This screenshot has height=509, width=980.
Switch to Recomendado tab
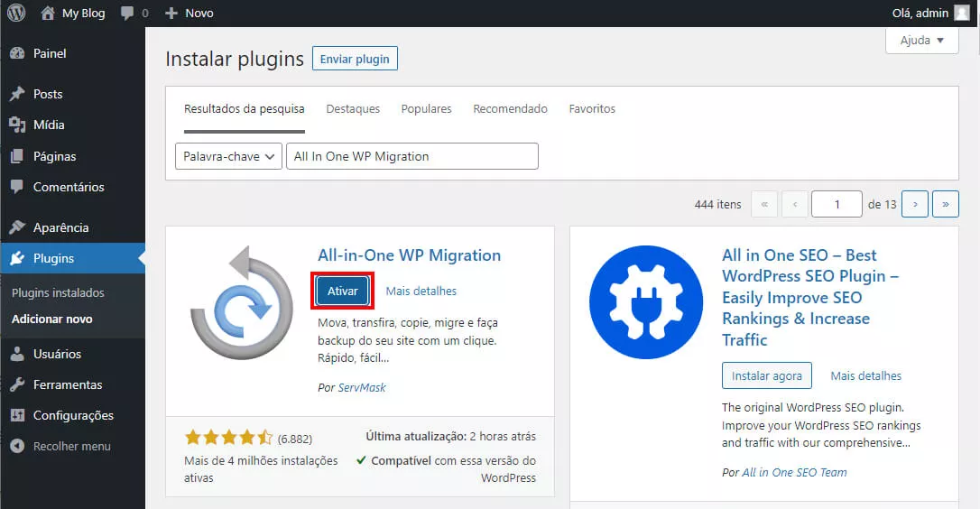[510, 109]
